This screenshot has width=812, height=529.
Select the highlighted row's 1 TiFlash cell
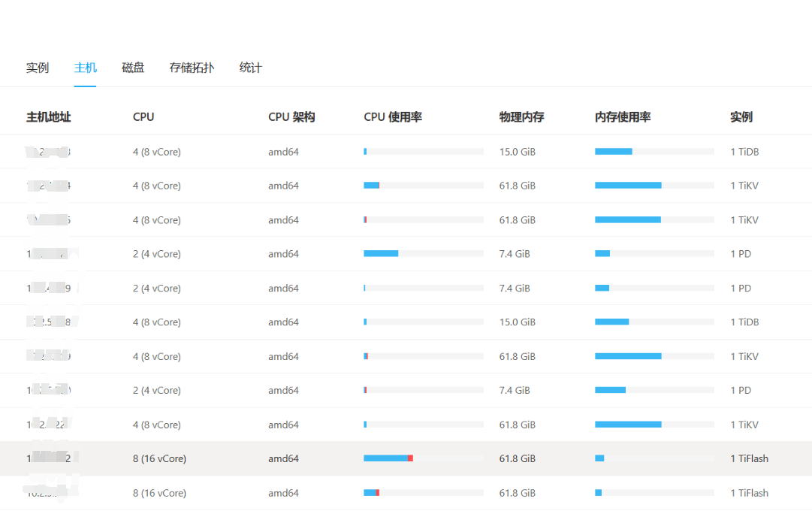750,458
